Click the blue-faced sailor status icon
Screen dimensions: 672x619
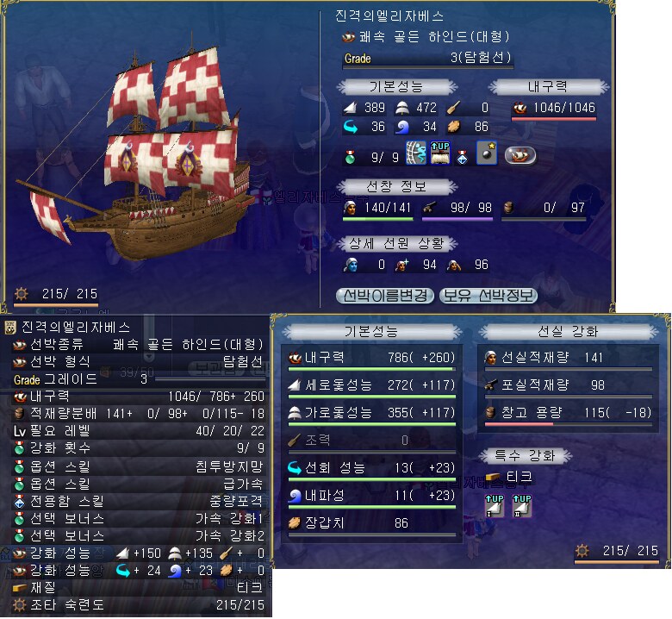[x=350, y=266]
